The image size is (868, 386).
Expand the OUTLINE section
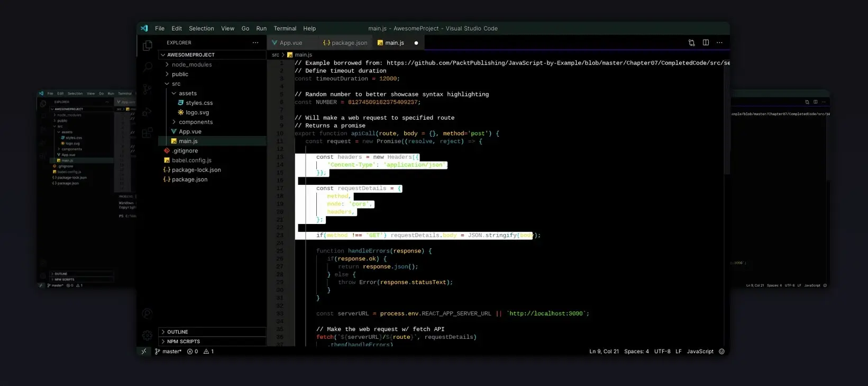pyautogui.click(x=212, y=332)
